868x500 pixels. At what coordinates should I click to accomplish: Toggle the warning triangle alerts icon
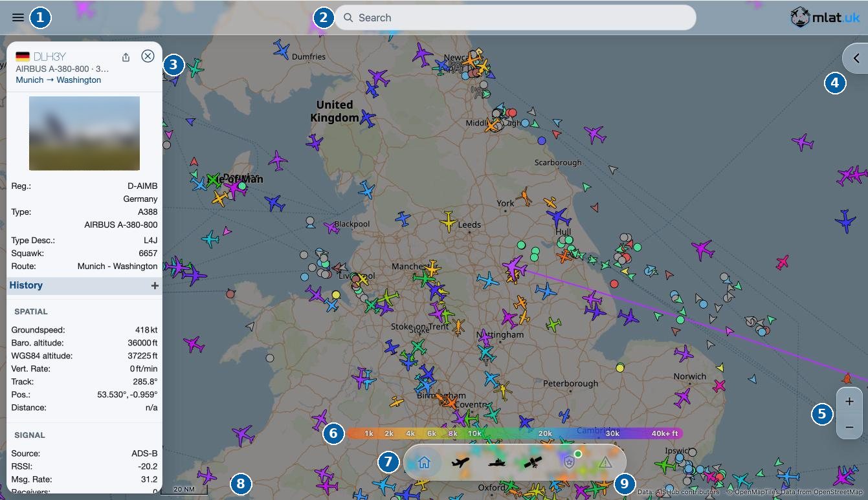[x=605, y=462]
